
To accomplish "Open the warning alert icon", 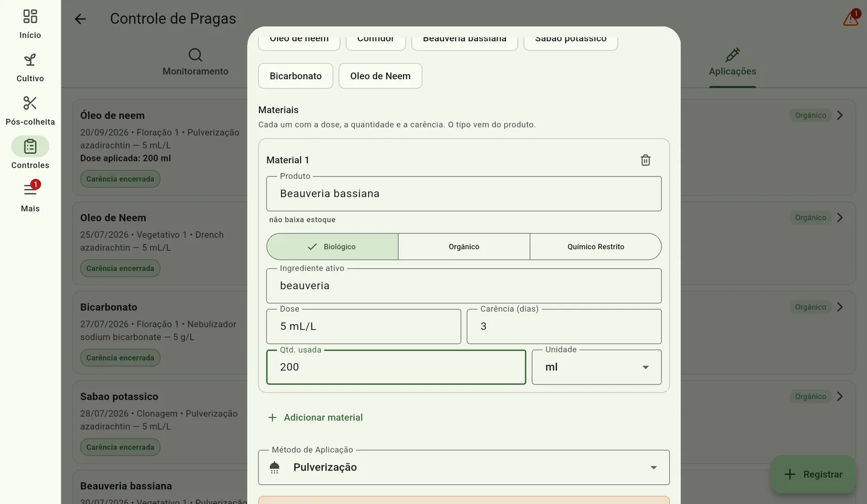I will 851,19.
